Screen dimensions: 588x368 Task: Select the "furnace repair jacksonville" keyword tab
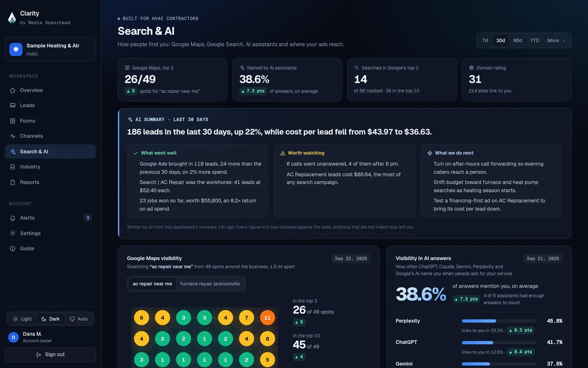click(x=210, y=284)
